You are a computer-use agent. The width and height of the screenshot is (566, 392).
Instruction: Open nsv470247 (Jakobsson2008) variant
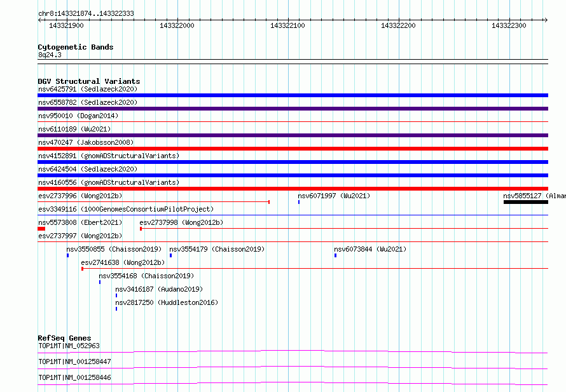[86, 142]
